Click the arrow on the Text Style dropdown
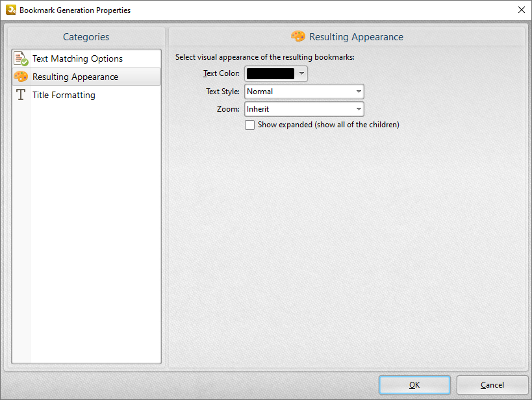Viewport: 532px width, 400px height. pyautogui.click(x=358, y=92)
